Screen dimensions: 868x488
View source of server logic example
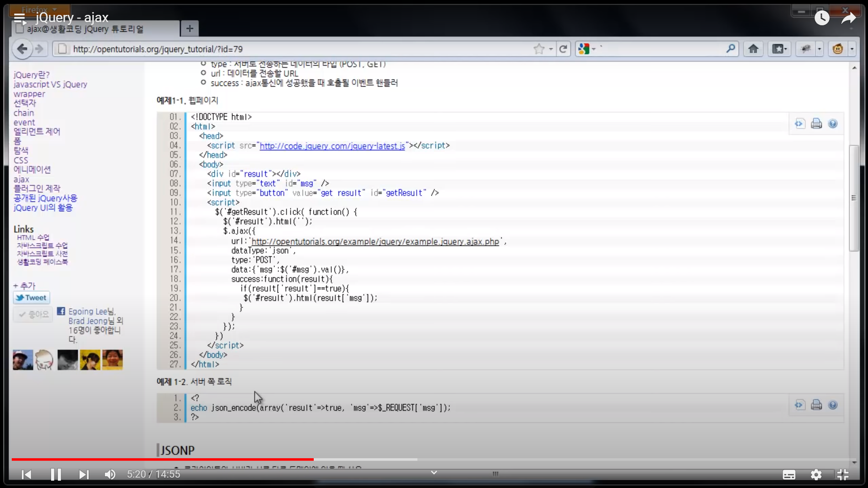[x=800, y=405]
